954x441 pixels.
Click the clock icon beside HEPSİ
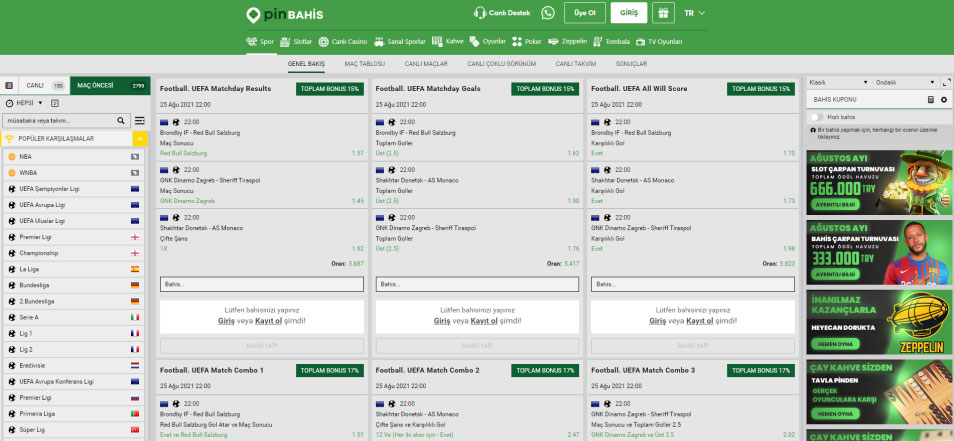click(x=10, y=103)
